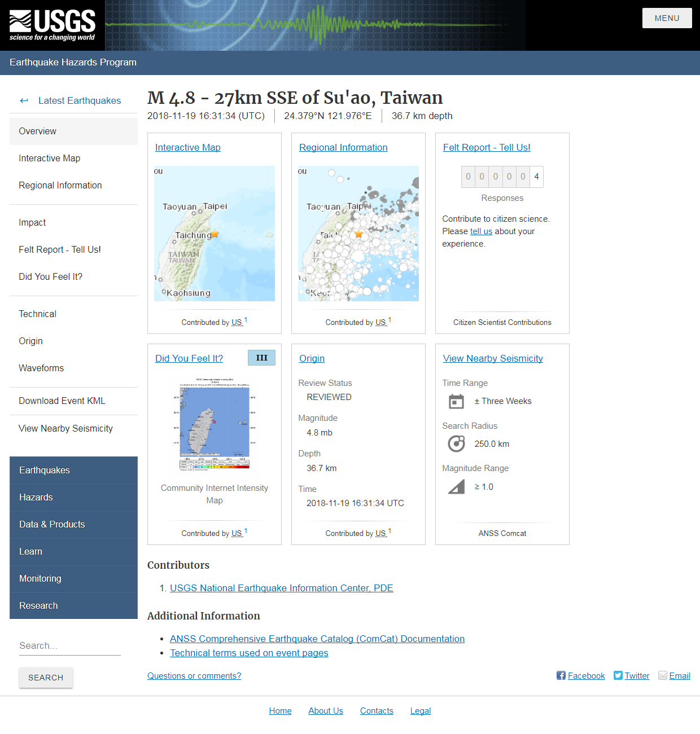Click US contributor under Interactive Map
Screen dimensions: 700x734
(237, 322)
